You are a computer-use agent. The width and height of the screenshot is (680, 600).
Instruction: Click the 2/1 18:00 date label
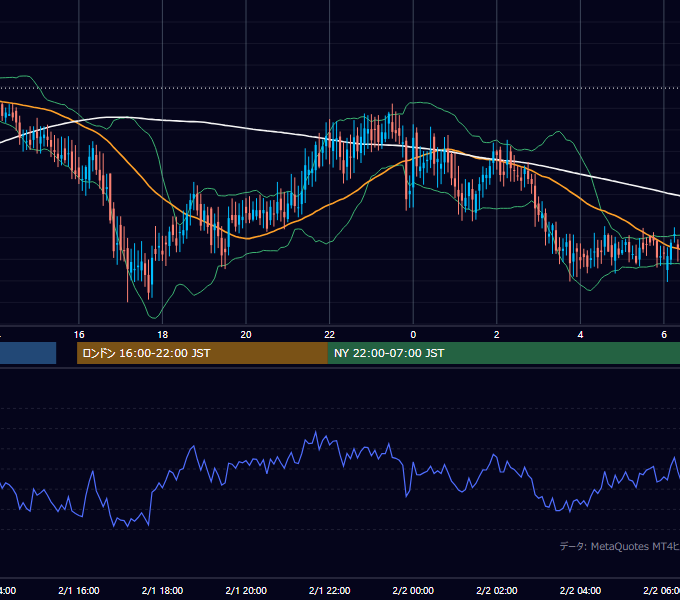click(162, 590)
